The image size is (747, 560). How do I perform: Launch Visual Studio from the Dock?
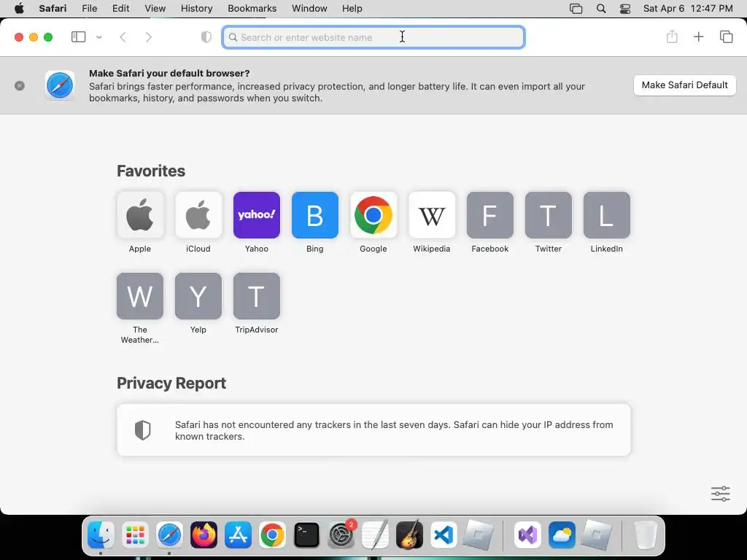(528, 534)
